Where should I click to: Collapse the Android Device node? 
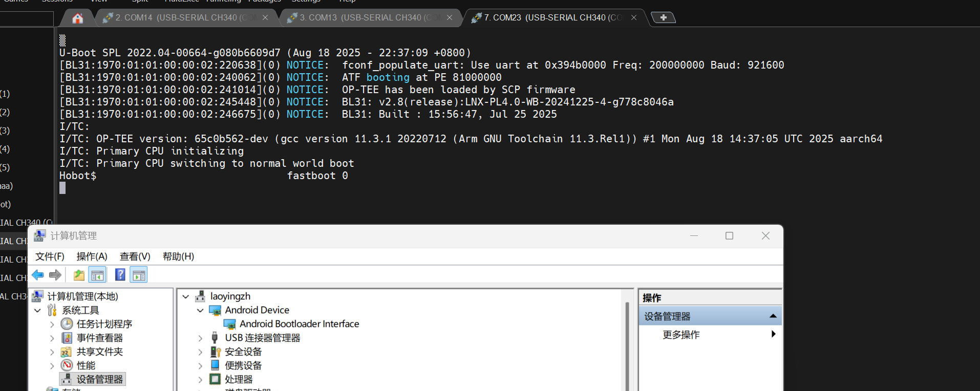click(200, 310)
